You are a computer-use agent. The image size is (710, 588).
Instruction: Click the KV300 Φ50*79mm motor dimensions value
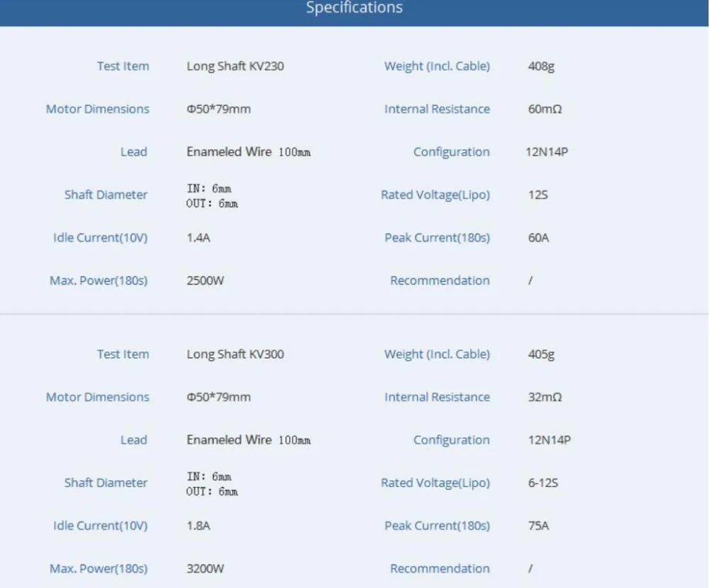pyautogui.click(x=218, y=397)
